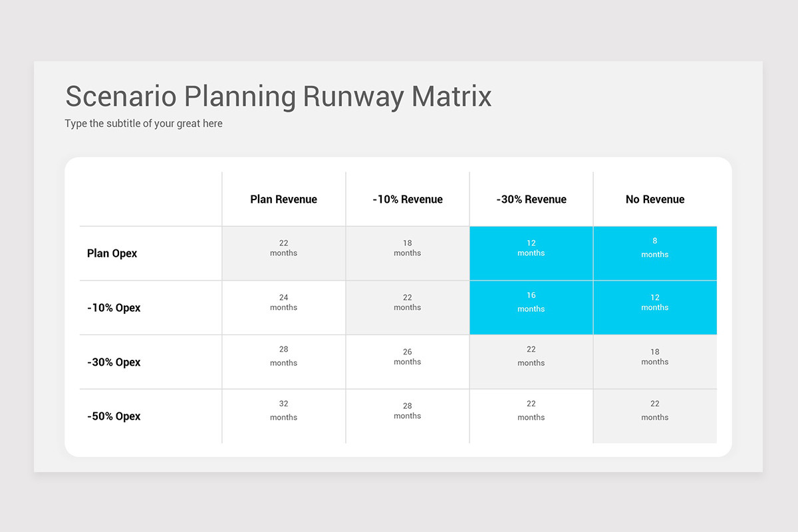Select the -10% Revenue column header

(408, 199)
